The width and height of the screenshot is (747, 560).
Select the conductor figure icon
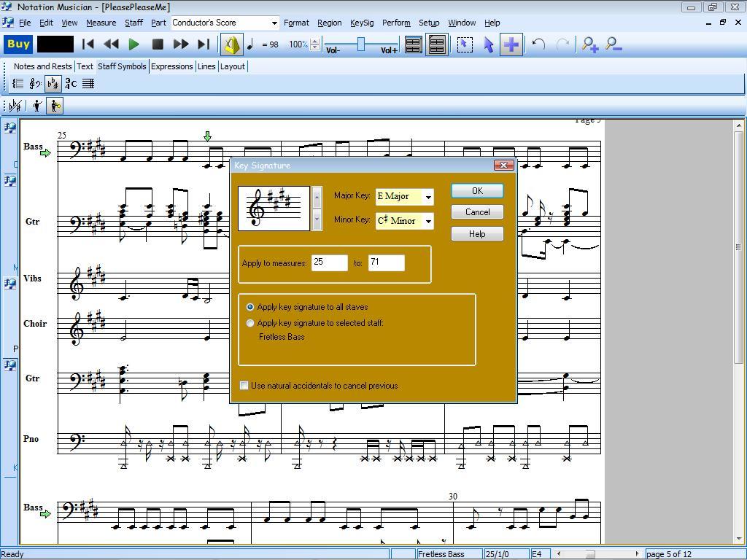point(37,105)
